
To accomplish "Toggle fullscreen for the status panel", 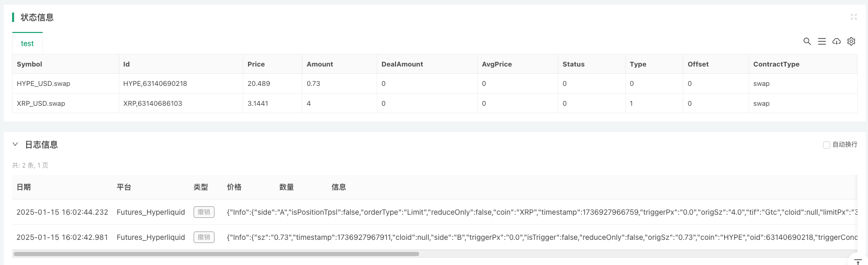I will (854, 17).
